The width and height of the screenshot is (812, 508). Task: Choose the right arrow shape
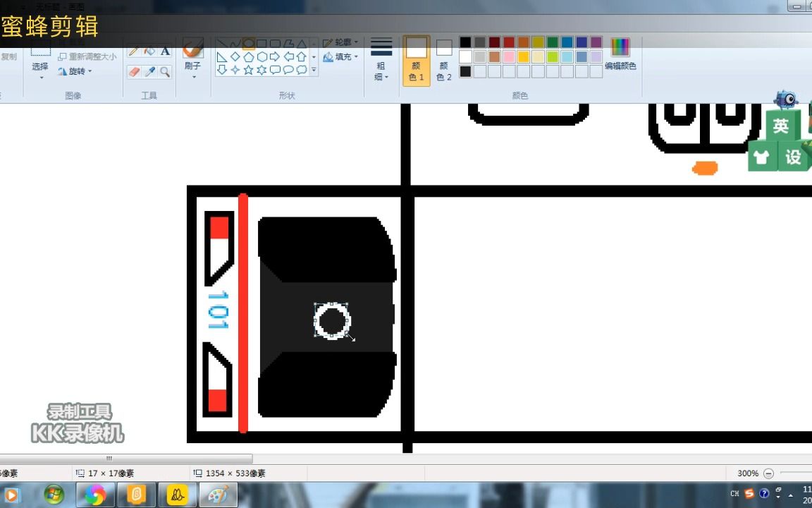point(275,56)
